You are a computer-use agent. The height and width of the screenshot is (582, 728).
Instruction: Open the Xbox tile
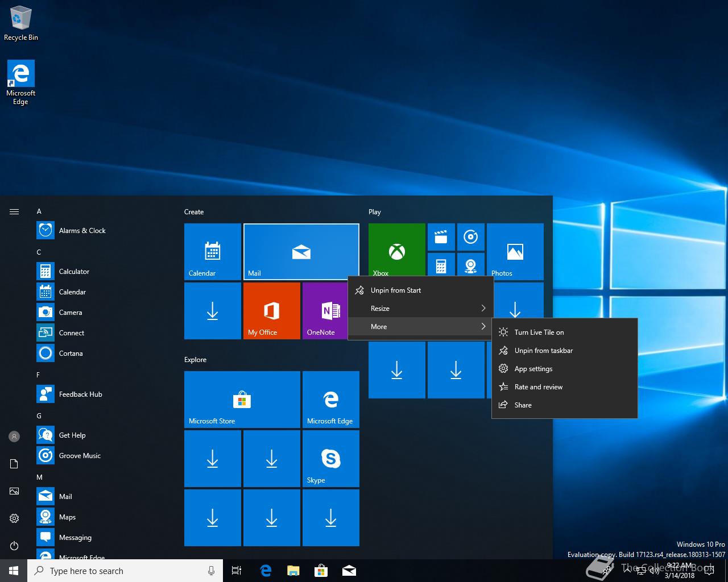coord(397,250)
